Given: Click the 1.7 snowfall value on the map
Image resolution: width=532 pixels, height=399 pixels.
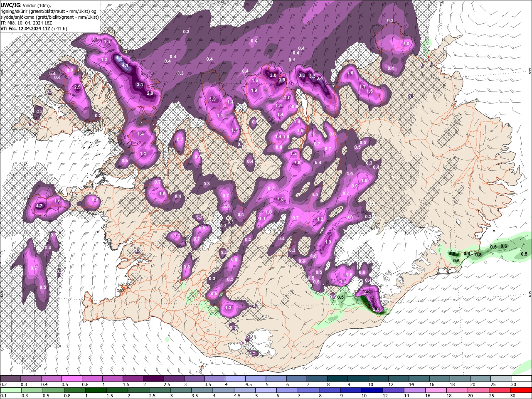Looking at the screenshot, I should tap(362, 87).
